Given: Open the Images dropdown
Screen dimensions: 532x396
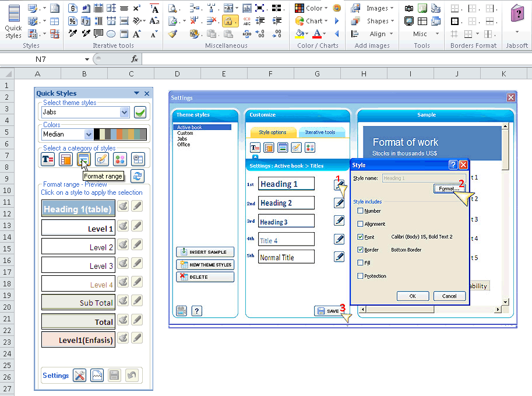Looking at the screenshot, I should coord(392,8).
